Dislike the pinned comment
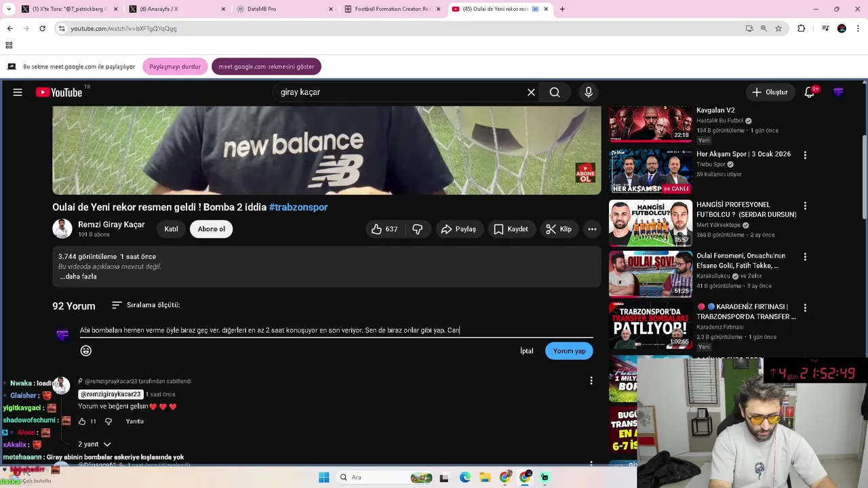Screen dimensions: 868x488 (108, 422)
